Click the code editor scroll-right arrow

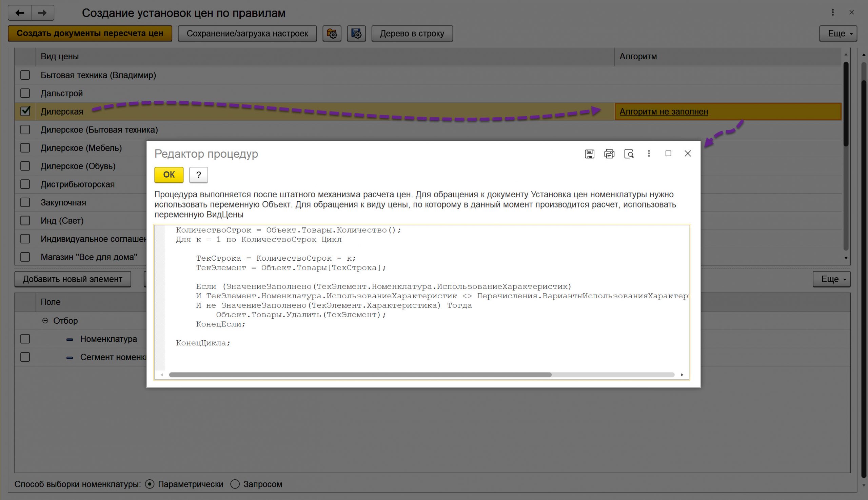click(x=682, y=375)
